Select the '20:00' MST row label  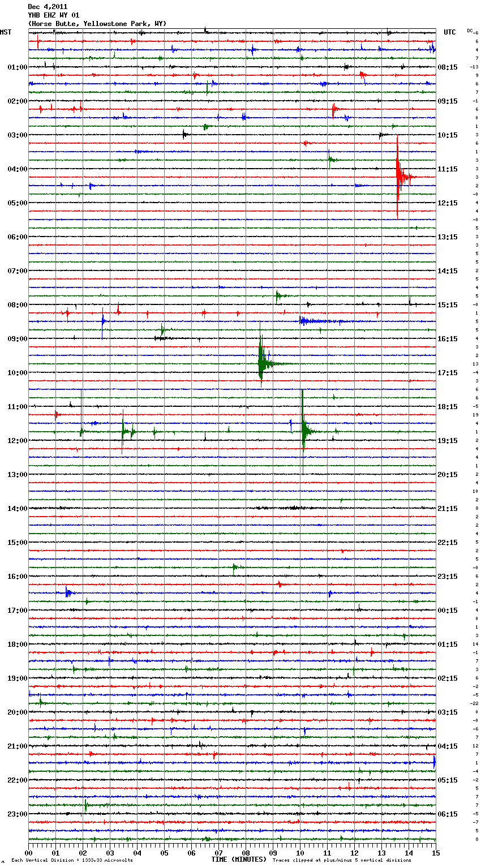[18, 712]
